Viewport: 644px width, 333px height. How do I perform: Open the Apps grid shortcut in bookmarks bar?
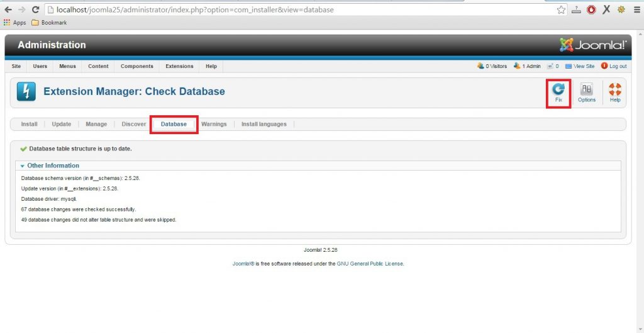point(15,23)
